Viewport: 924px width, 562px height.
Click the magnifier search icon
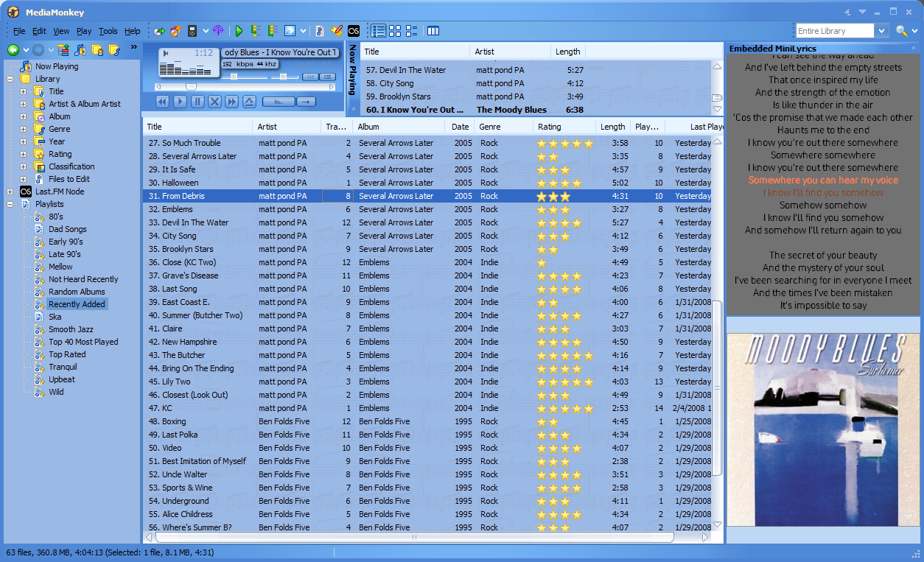pyautogui.click(x=901, y=31)
